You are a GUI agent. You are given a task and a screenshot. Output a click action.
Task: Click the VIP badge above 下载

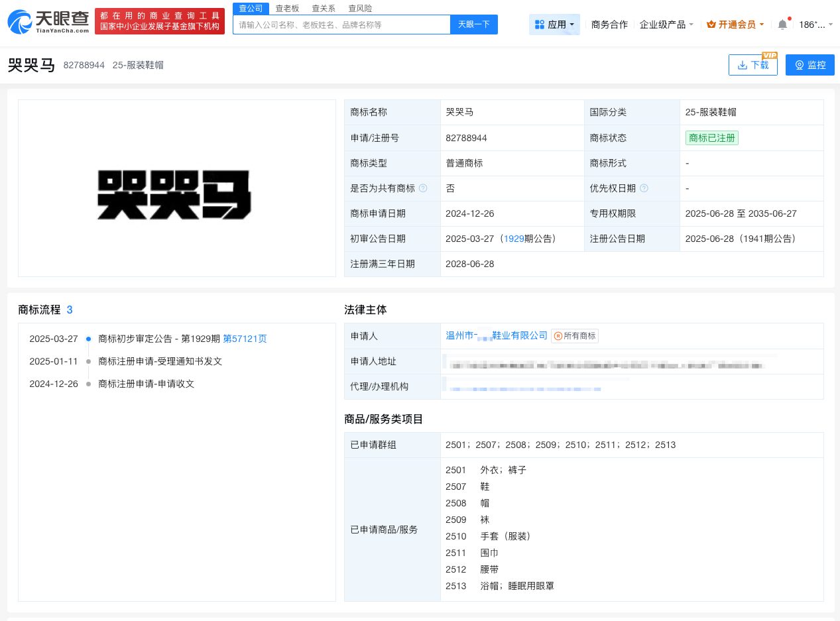tap(769, 56)
